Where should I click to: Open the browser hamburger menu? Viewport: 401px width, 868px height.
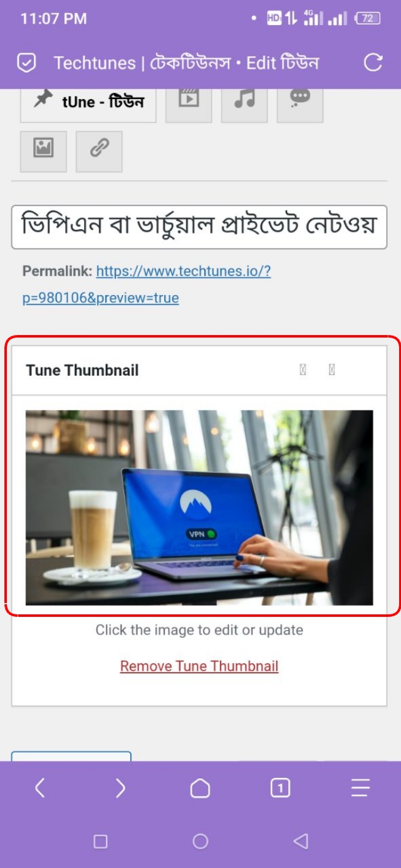(x=360, y=788)
